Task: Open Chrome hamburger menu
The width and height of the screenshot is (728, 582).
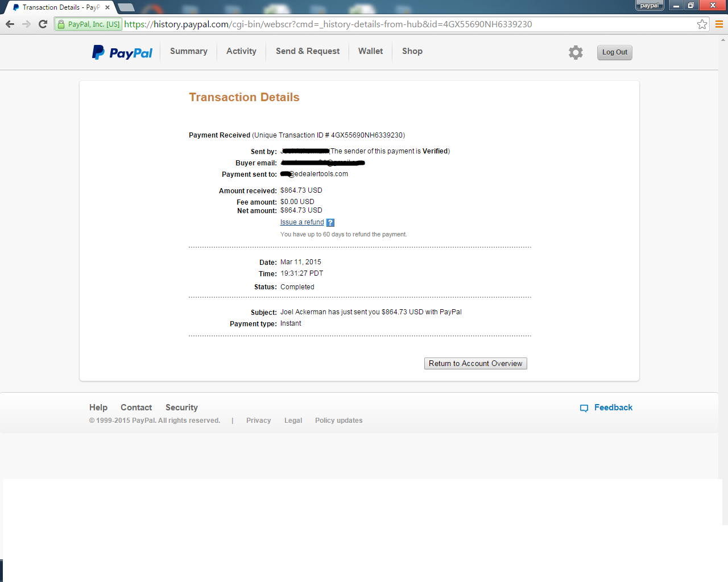Action: coord(719,24)
